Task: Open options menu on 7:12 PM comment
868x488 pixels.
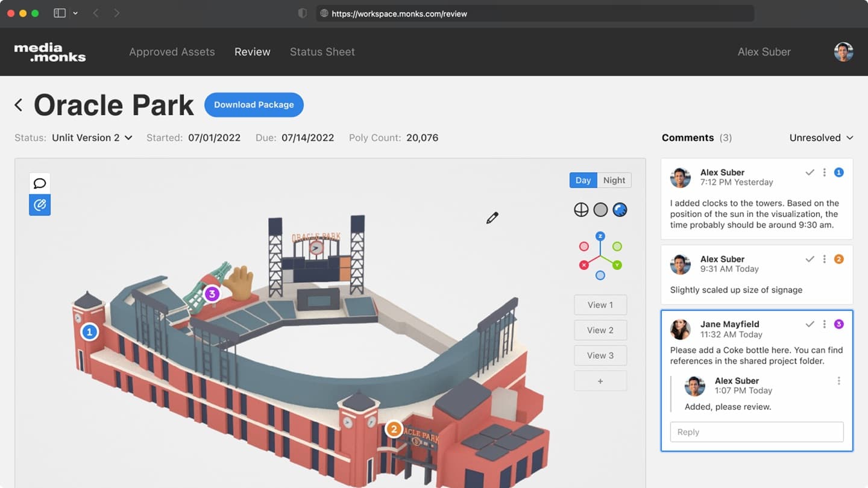Action: [x=824, y=172]
